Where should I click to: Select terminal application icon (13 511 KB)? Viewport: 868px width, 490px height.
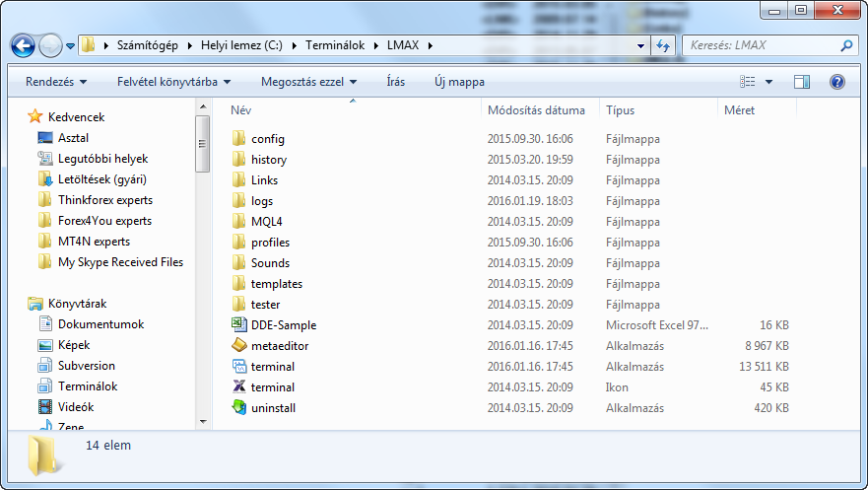238,366
